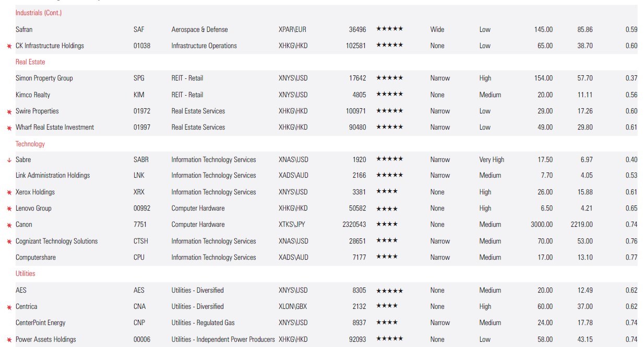Click the five-star rating in the Safran row
The image size is (644, 347).
click(x=389, y=29)
